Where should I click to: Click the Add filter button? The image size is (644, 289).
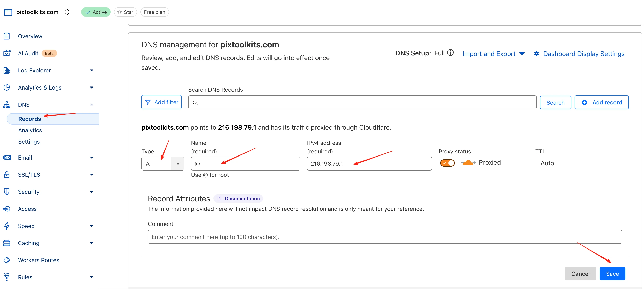pyautogui.click(x=162, y=102)
